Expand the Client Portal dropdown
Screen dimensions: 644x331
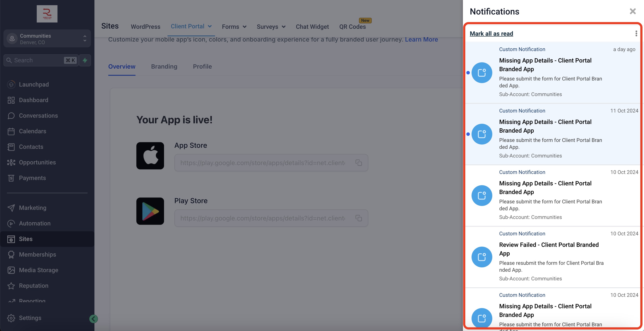tap(209, 27)
